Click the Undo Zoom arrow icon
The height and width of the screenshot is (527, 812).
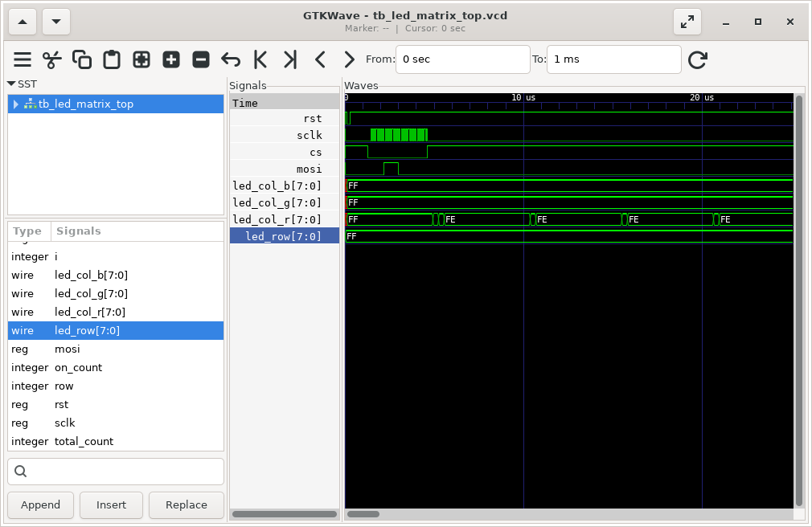231,59
